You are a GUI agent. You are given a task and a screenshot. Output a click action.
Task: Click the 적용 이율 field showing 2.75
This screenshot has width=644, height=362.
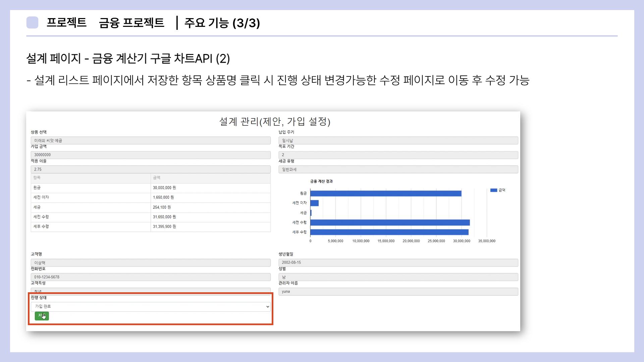(150, 169)
